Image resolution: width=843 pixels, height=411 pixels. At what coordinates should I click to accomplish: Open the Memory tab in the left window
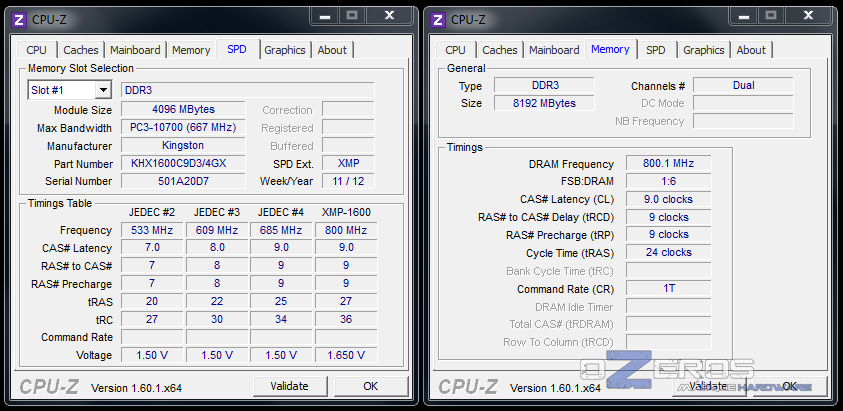point(191,50)
